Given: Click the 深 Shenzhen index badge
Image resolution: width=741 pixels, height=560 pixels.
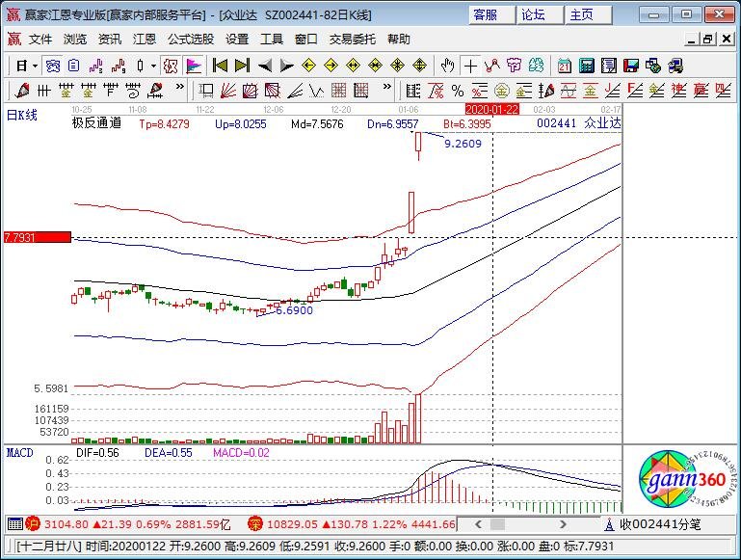Looking at the screenshot, I should [x=255, y=523].
